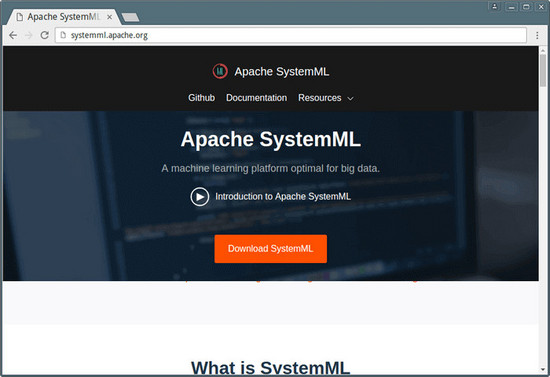The image size is (550, 377).
Task: Open a new browser tab
Action: coord(130,17)
